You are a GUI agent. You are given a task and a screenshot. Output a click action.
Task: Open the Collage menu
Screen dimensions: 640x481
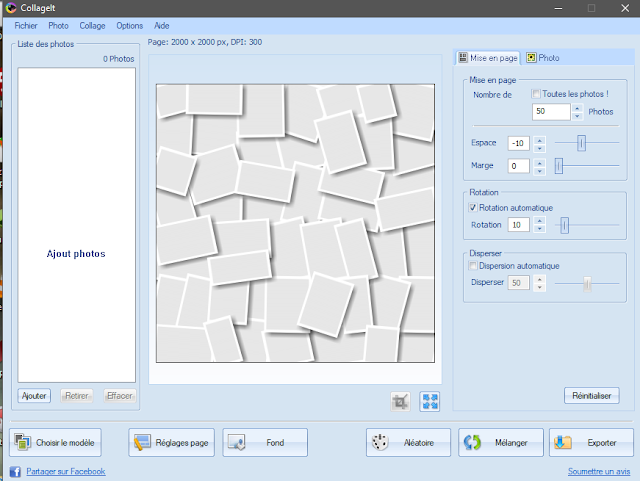click(92, 26)
